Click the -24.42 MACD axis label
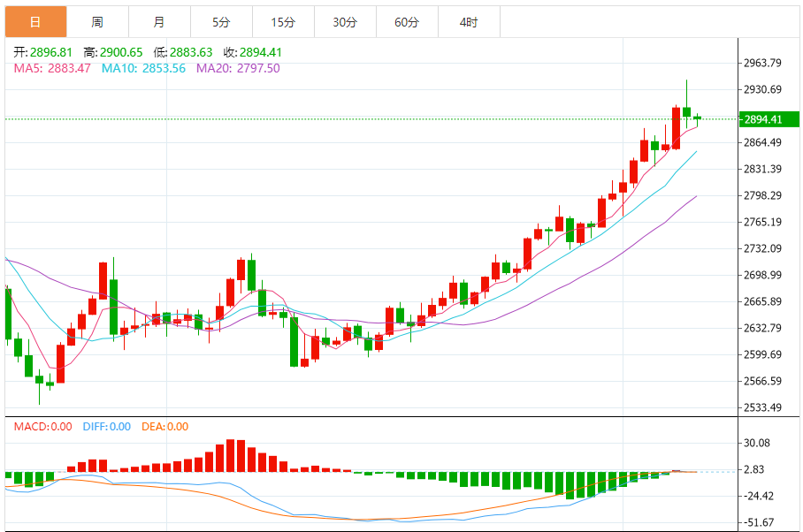 pos(759,496)
